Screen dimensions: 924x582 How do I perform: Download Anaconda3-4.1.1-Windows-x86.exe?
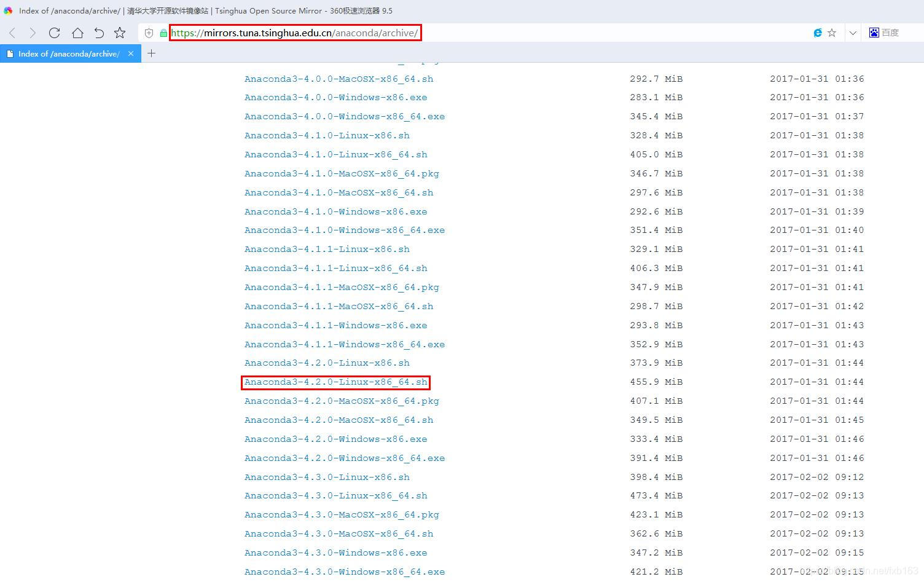335,326
